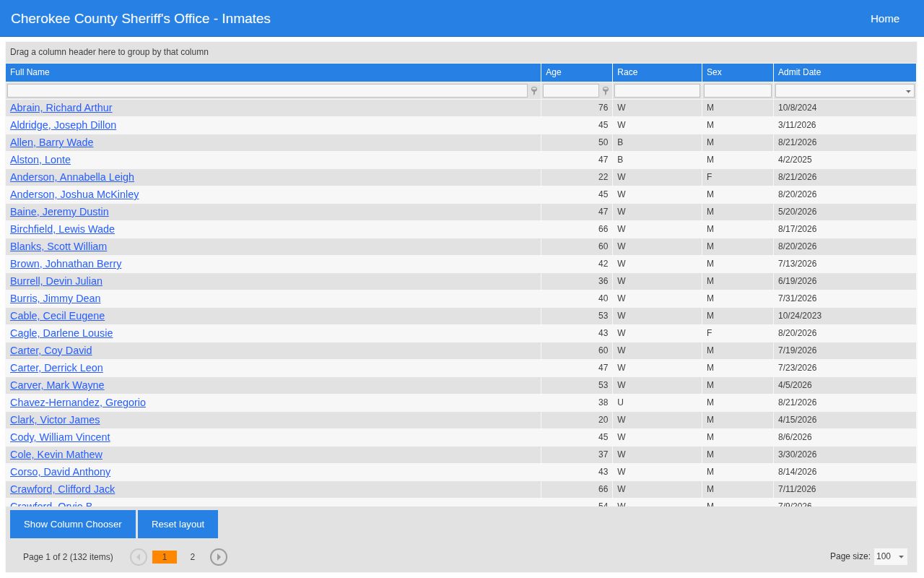Focus the Sex filter input field
The height and width of the screenshot is (578, 924).
738,91
